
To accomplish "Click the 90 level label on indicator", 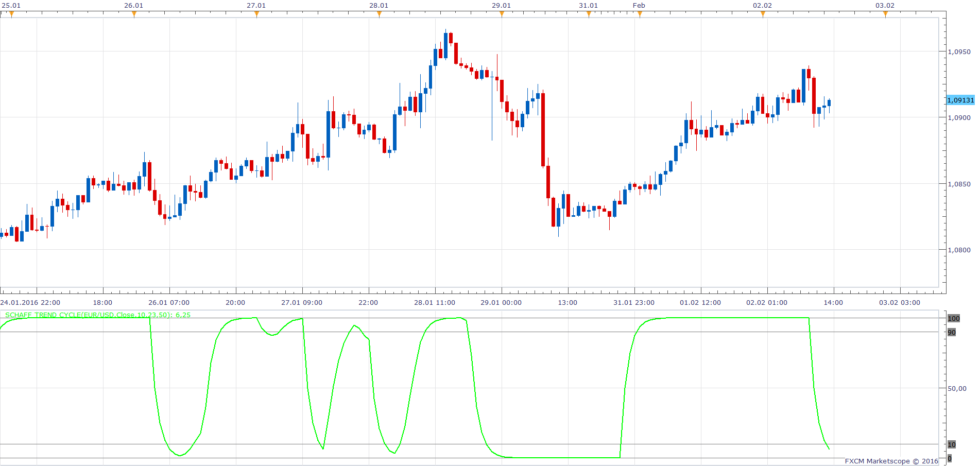I will pyautogui.click(x=952, y=332).
